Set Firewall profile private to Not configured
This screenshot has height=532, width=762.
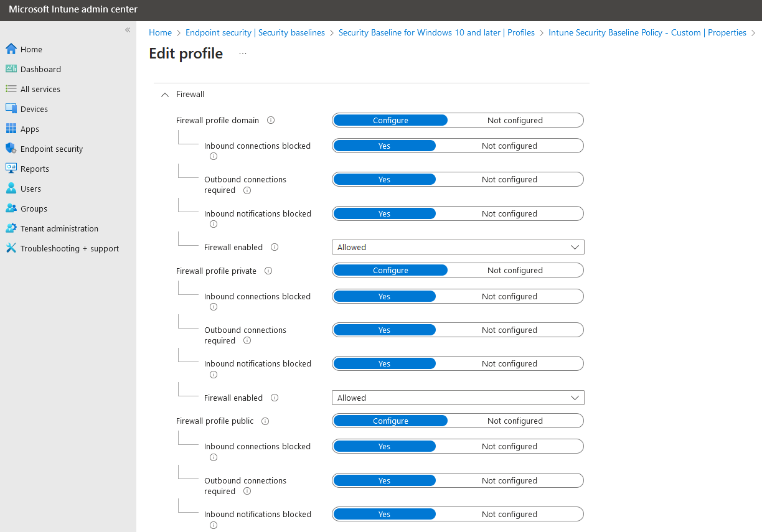click(515, 270)
